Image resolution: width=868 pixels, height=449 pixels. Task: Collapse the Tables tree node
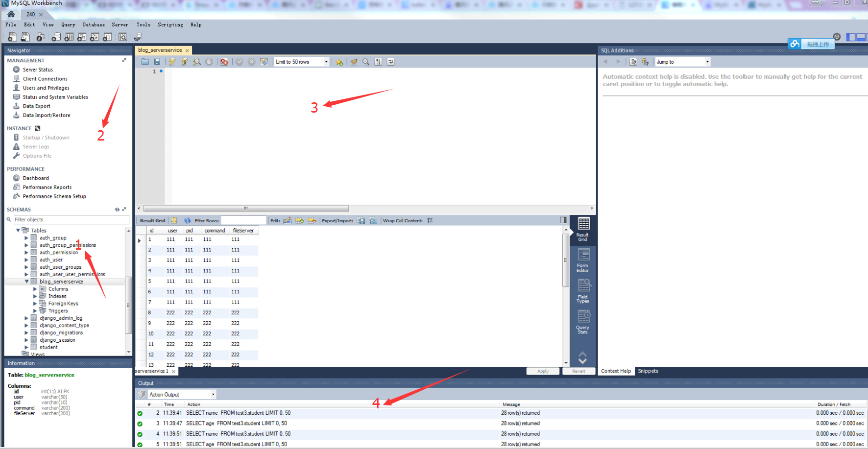(18, 230)
